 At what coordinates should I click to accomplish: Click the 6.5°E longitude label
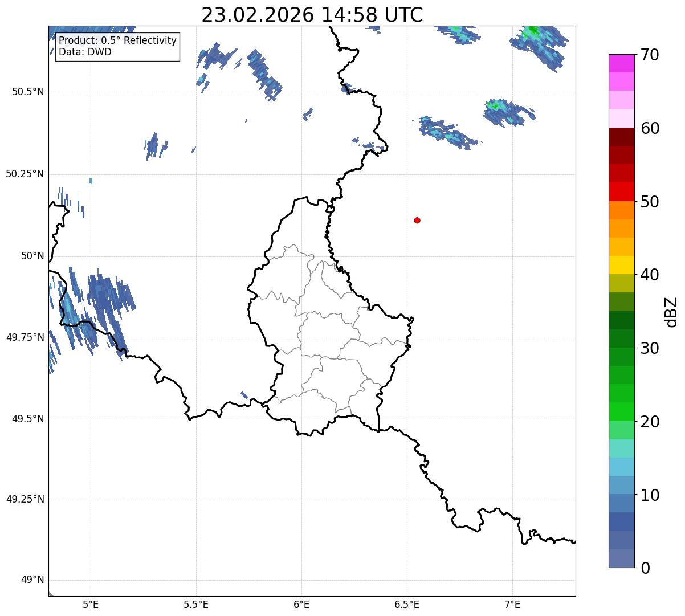[407, 604]
